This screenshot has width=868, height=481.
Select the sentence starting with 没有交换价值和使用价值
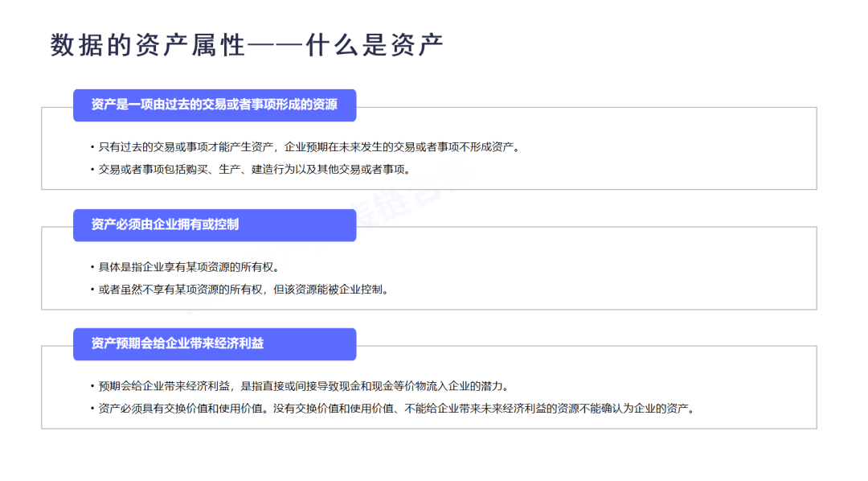482,409
